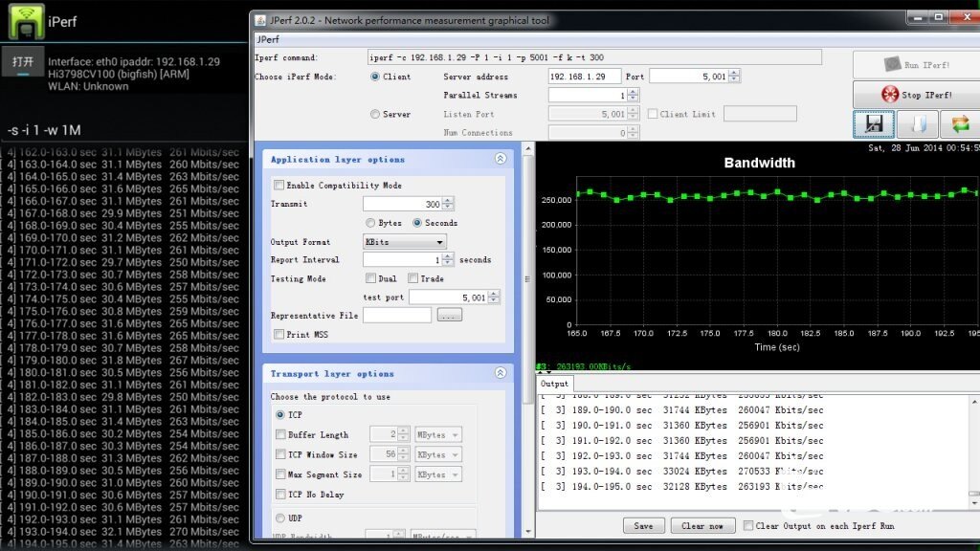Click the Clear now button
The height and width of the screenshot is (551, 980).
pos(702,526)
